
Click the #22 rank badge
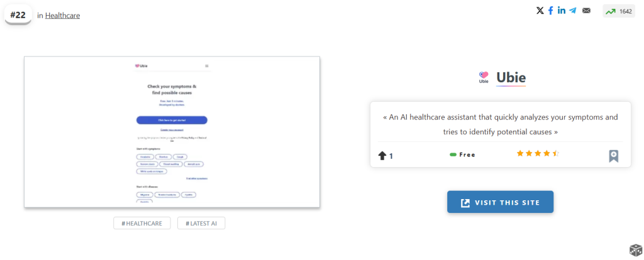pyautogui.click(x=18, y=14)
